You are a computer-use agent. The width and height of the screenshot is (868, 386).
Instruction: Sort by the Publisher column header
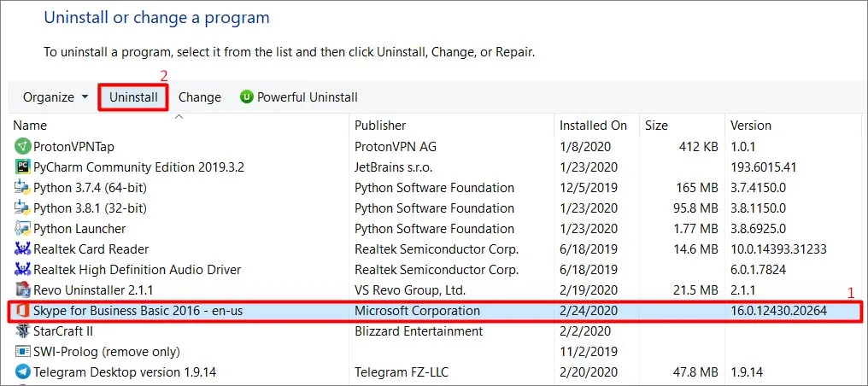click(380, 126)
